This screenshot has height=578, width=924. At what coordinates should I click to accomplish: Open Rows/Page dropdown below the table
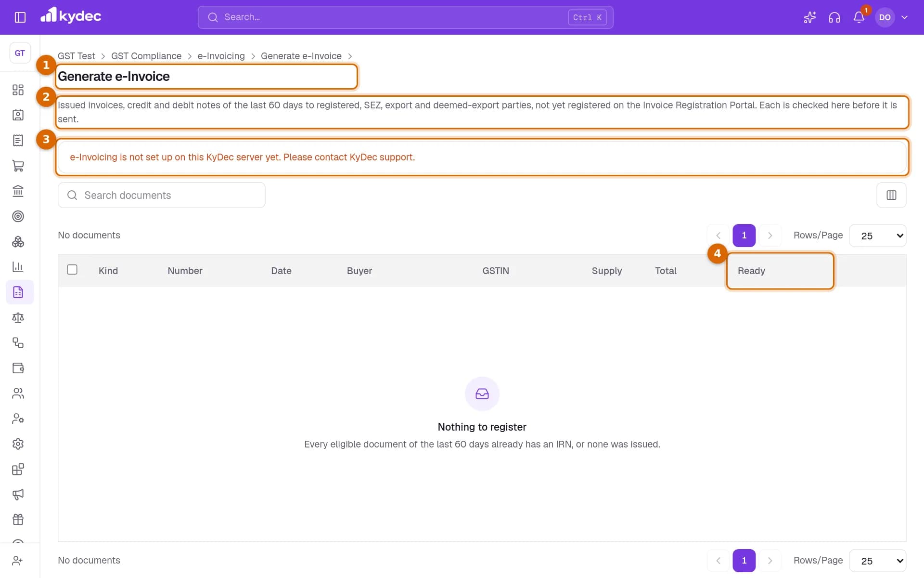click(x=878, y=561)
